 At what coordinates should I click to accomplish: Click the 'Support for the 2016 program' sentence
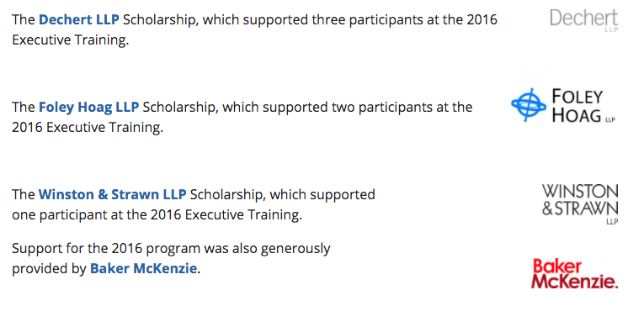[171, 258]
